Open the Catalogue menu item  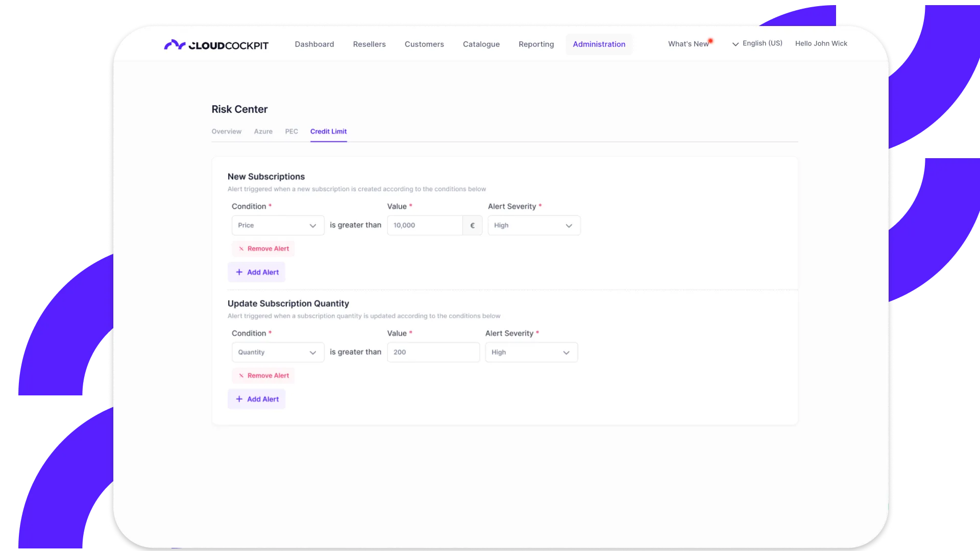(481, 44)
